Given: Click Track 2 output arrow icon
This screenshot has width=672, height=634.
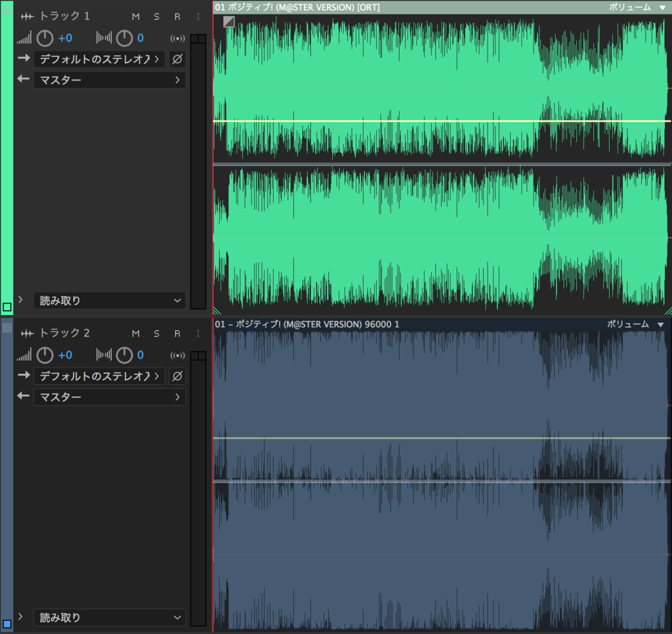Looking at the screenshot, I should pos(24,396).
